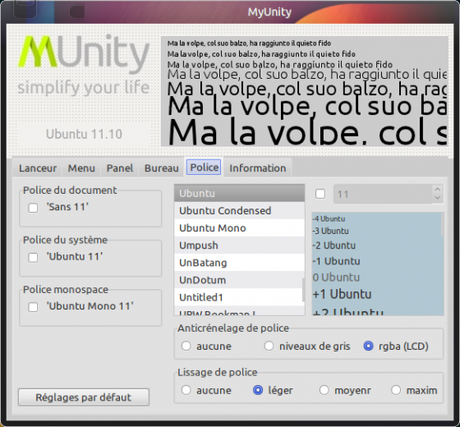
Task: Decrease font size with the down arrow
Action: (x=437, y=198)
